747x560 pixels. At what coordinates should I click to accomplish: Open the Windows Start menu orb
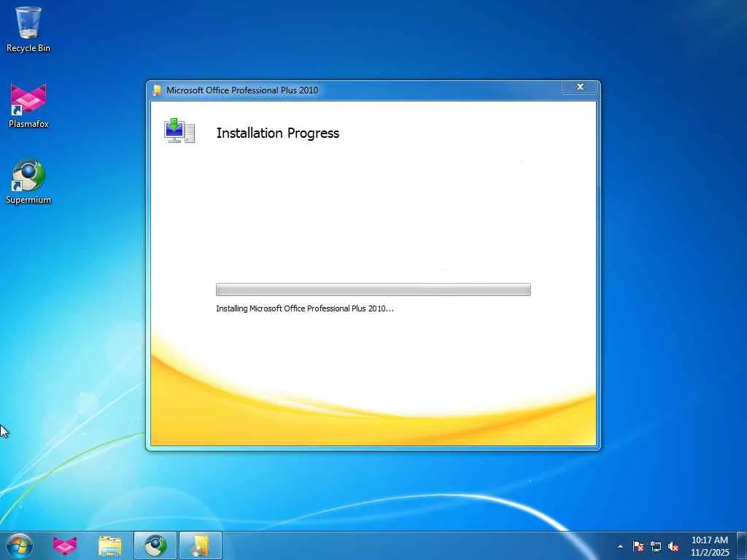(x=20, y=545)
